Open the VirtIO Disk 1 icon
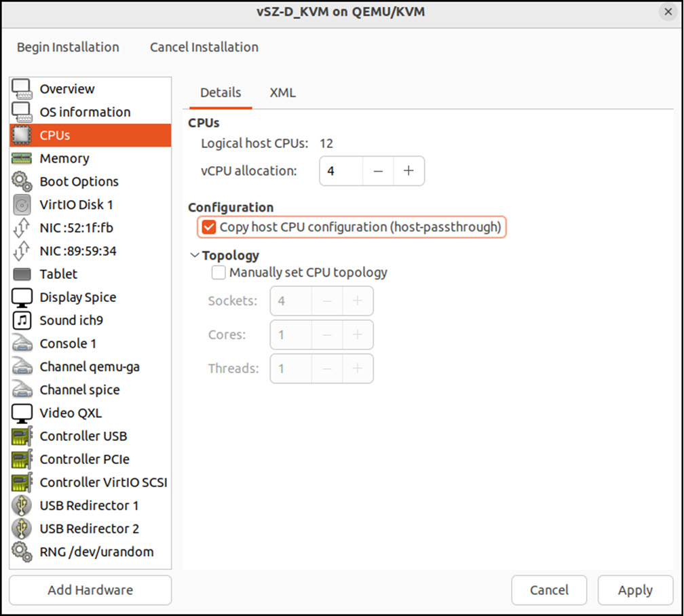This screenshot has height=616, width=684. [x=22, y=205]
